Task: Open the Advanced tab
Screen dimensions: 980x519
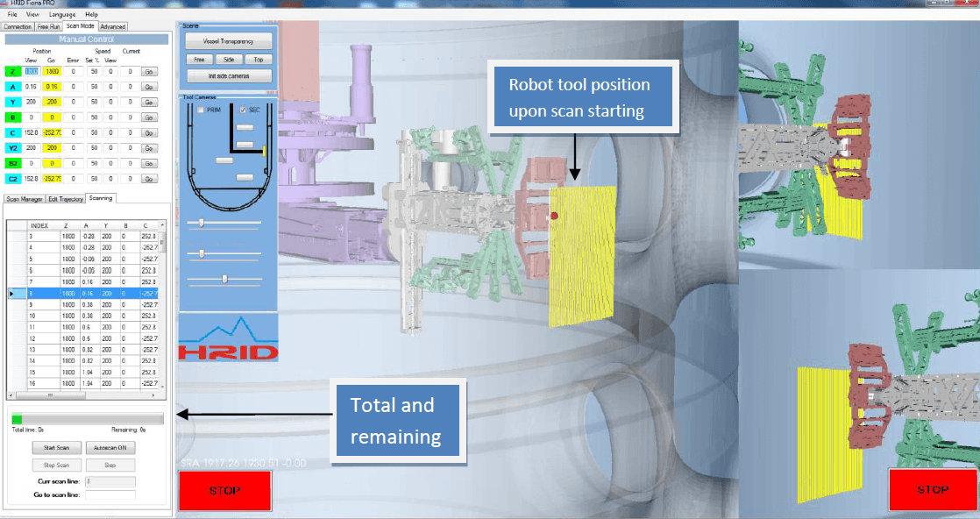Action: point(113,27)
